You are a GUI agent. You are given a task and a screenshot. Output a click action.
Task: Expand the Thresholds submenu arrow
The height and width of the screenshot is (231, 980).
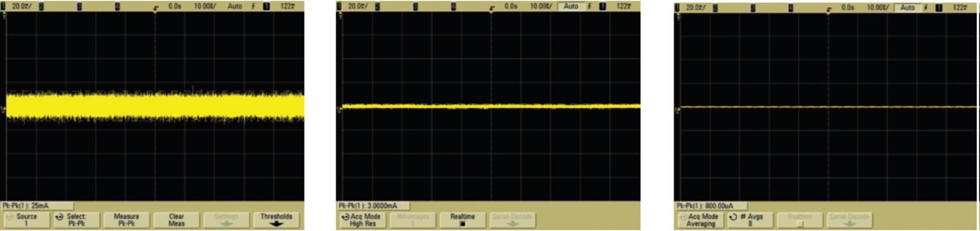276,224
